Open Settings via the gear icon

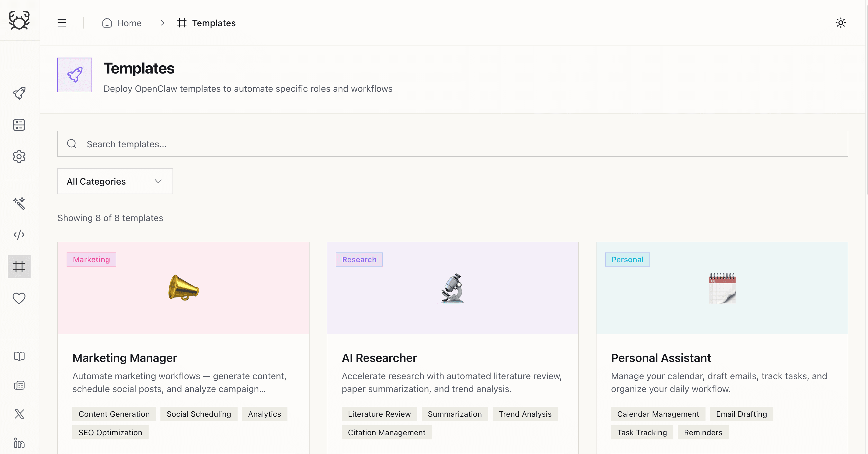pos(19,156)
